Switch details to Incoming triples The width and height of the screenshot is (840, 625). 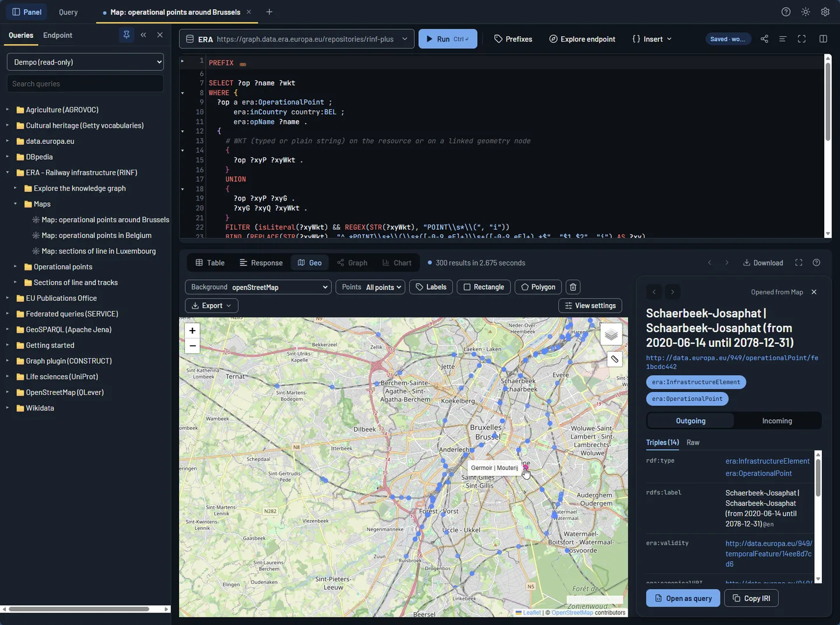777,421
